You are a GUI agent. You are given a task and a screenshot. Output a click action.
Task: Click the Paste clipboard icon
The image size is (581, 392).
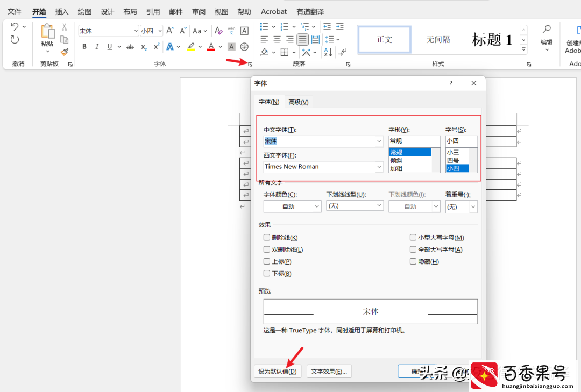47,32
